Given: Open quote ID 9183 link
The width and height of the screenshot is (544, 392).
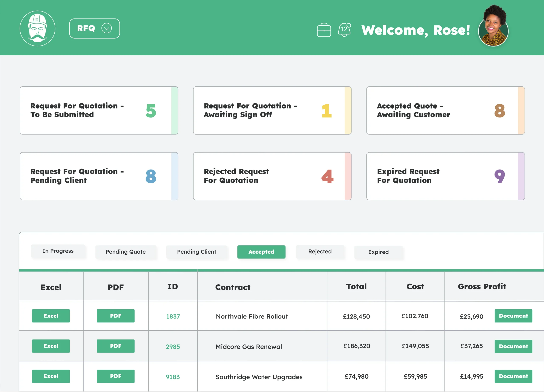Looking at the screenshot, I should point(173,377).
